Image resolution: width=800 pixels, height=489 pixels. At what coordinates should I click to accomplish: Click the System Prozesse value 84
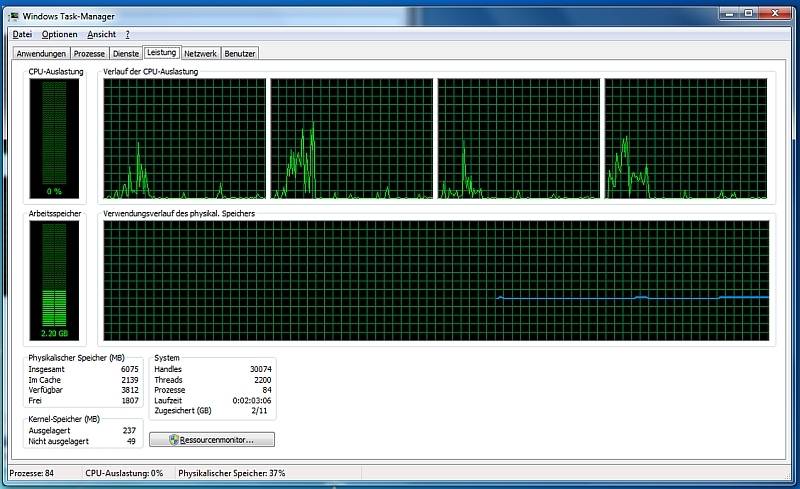(267, 390)
